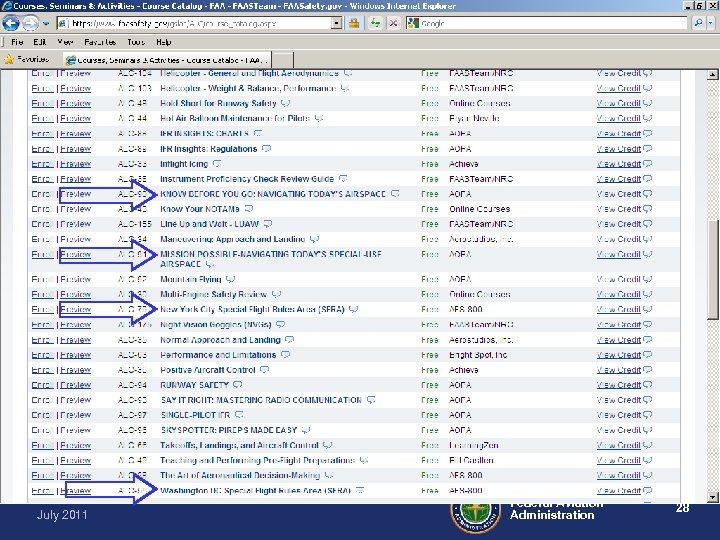The width and height of the screenshot is (720, 540).
Task: Open Know Before You Go course title
Action: click(x=273, y=194)
